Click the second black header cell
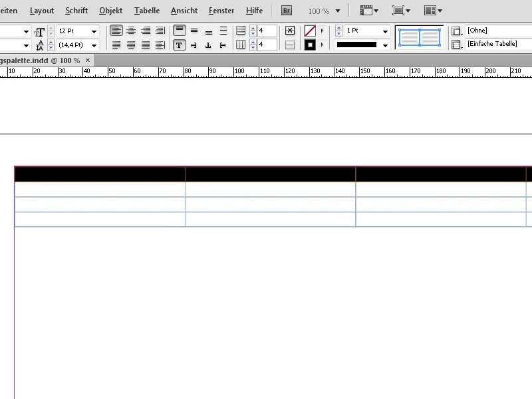Viewport: 532px width, 399px height. coord(271,174)
